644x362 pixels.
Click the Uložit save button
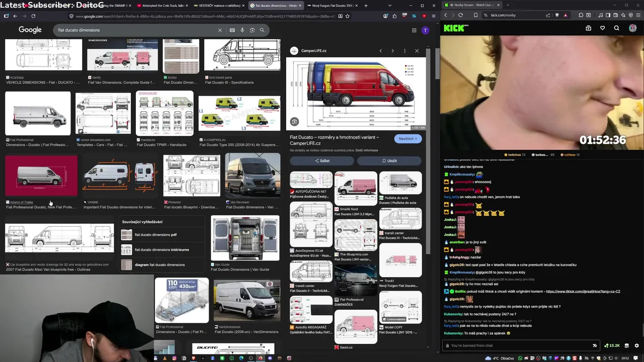click(389, 161)
